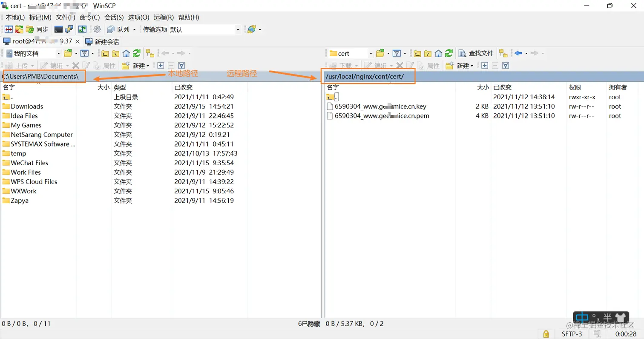Click remote panel open-directory folder icon
This screenshot has height=339, width=644.
pyautogui.click(x=380, y=53)
